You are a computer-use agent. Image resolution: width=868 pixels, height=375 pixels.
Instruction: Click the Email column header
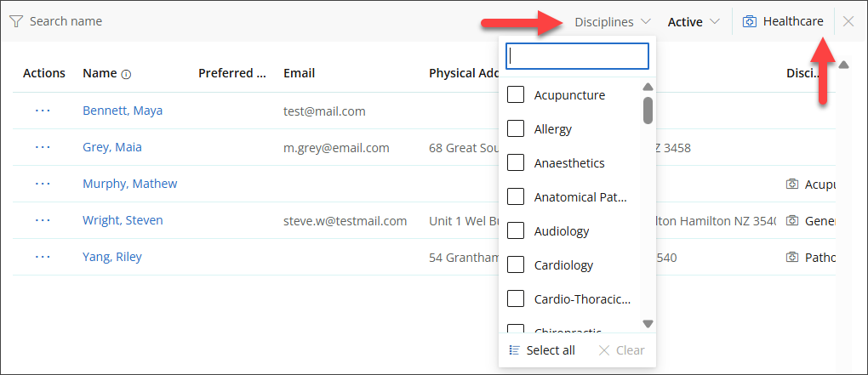(x=299, y=73)
